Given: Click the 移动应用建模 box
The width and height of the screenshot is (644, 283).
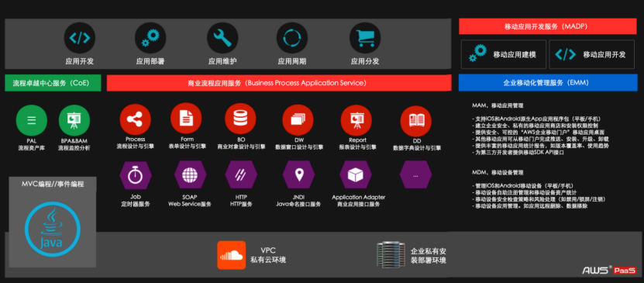Looking at the screenshot, I should pyautogui.click(x=504, y=54).
